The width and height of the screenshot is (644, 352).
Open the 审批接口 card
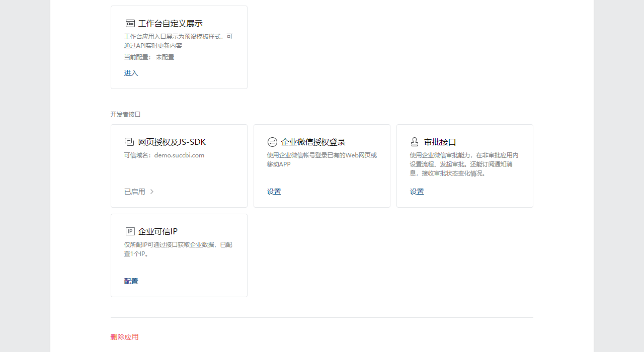click(464, 166)
